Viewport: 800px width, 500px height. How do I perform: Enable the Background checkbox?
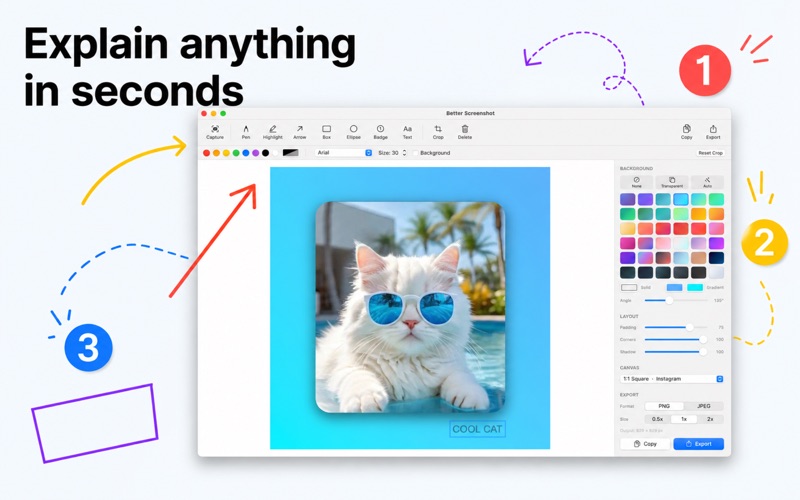[415, 153]
